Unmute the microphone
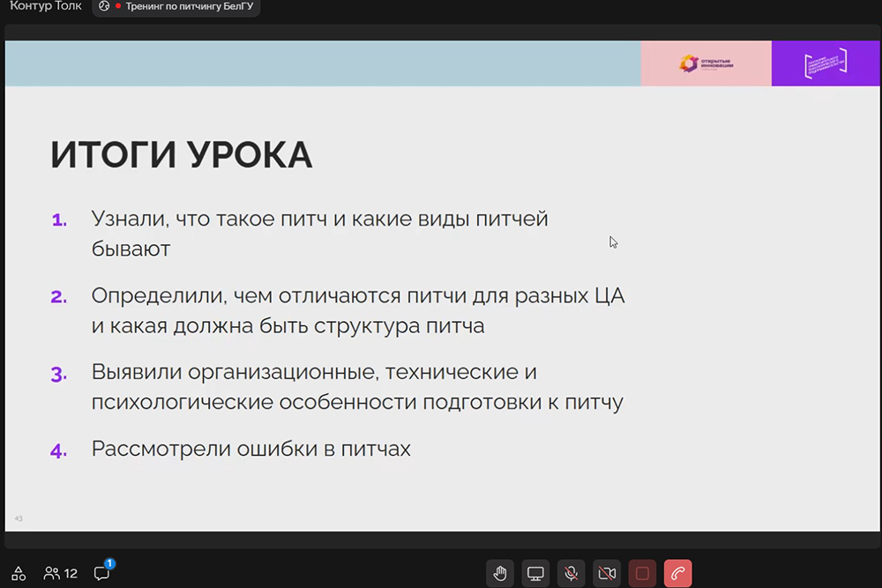The image size is (882, 588). (x=572, y=574)
